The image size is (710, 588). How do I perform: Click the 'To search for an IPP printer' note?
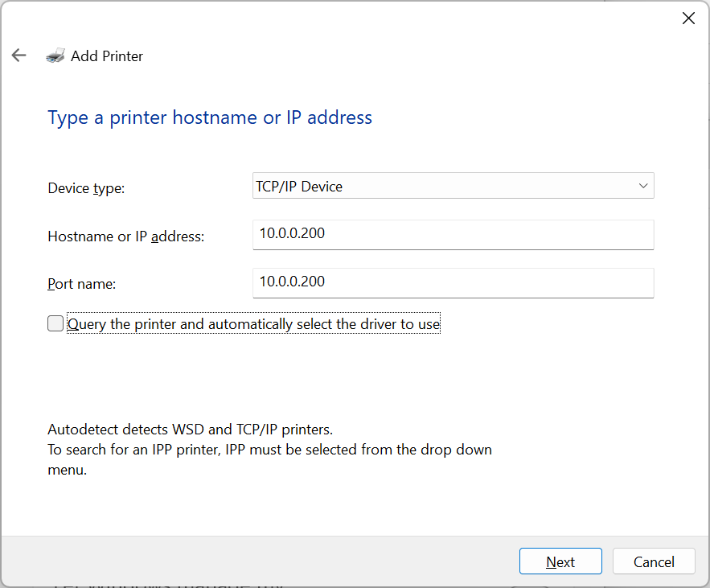point(270,459)
